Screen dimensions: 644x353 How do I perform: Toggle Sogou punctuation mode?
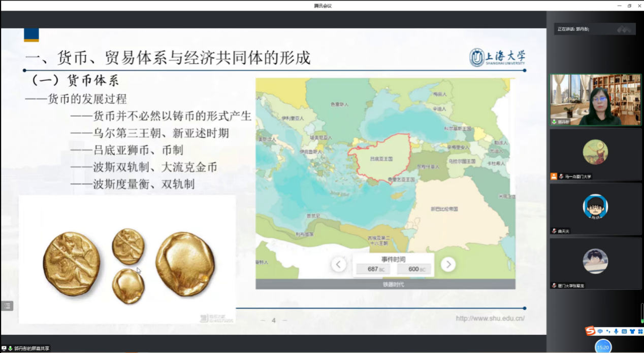(608, 331)
